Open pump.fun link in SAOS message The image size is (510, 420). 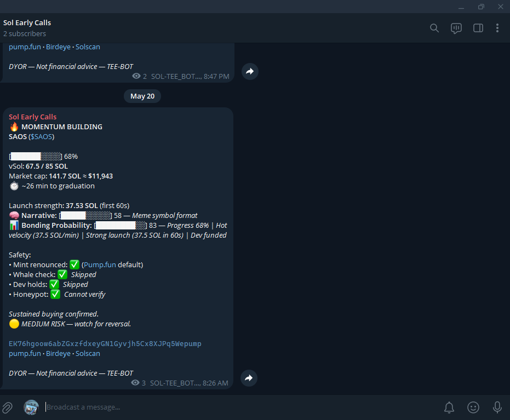[x=25, y=353]
